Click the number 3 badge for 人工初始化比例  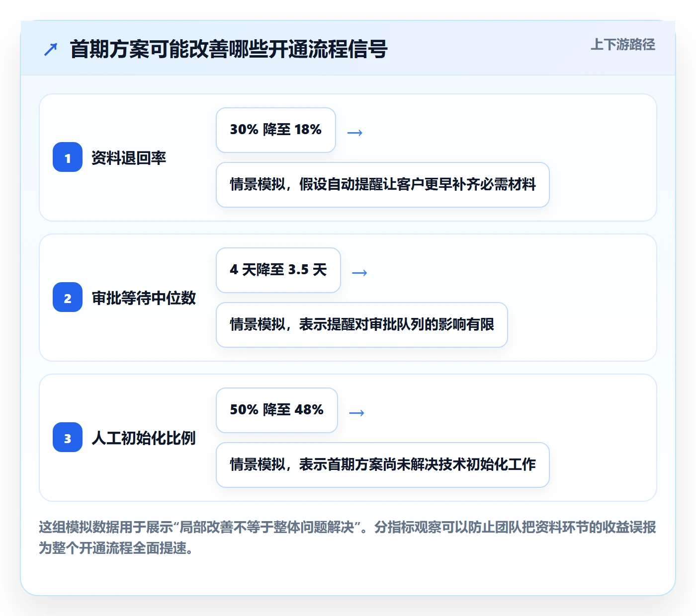[68, 437]
